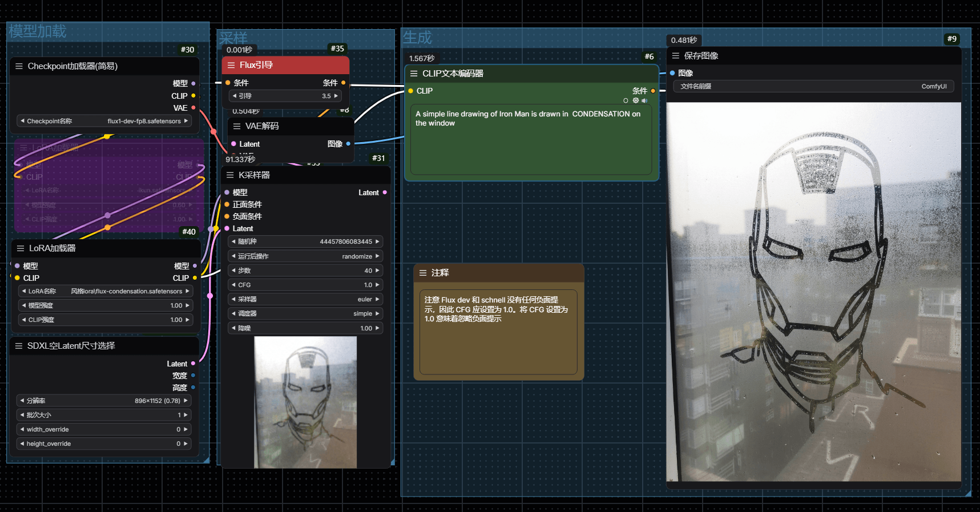Viewport: 980px width, 512px height.
Task: Click the K采样器 Latent output port
Action: (x=385, y=192)
